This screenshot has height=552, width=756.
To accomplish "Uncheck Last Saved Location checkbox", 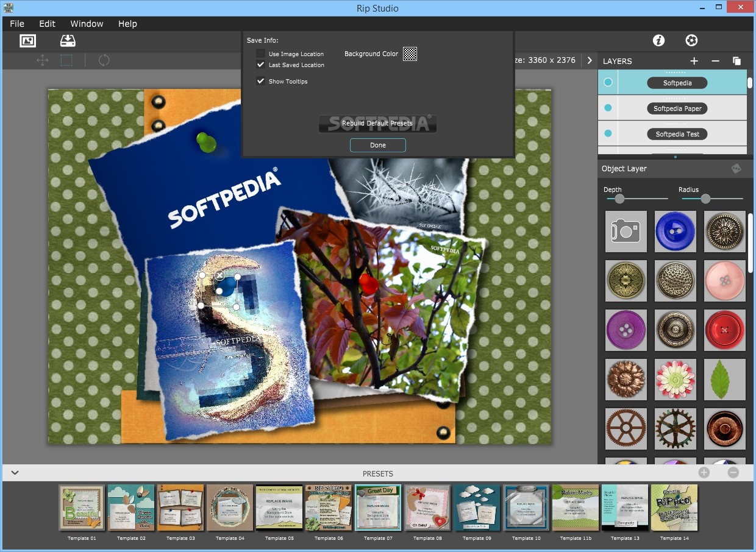I will pyautogui.click(x=261, y=65).
